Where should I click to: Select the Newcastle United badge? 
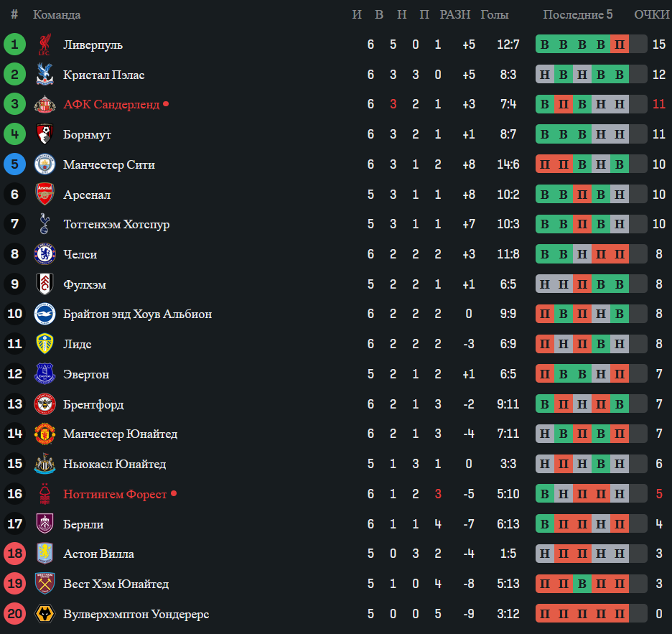click(45, 464)
